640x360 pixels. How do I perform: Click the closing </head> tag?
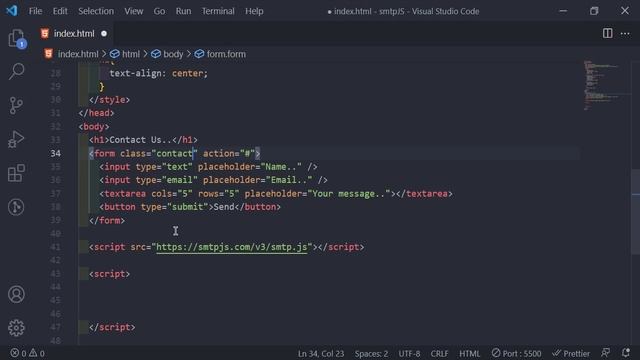96,113
